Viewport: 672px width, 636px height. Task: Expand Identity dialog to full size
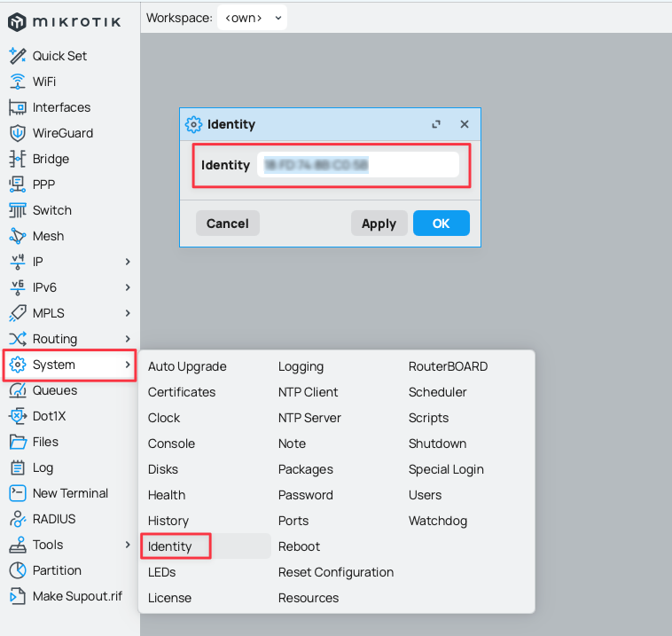[436, 124]
